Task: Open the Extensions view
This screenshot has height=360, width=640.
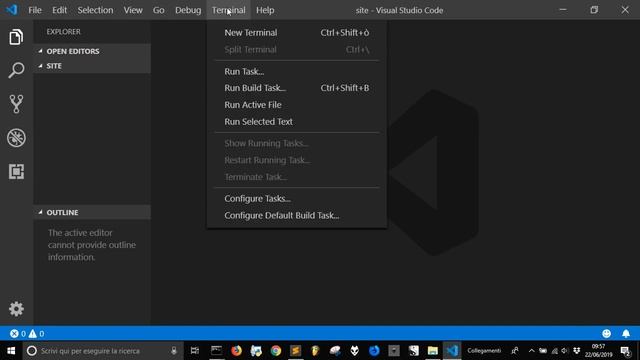Action: tap(16, 171)
